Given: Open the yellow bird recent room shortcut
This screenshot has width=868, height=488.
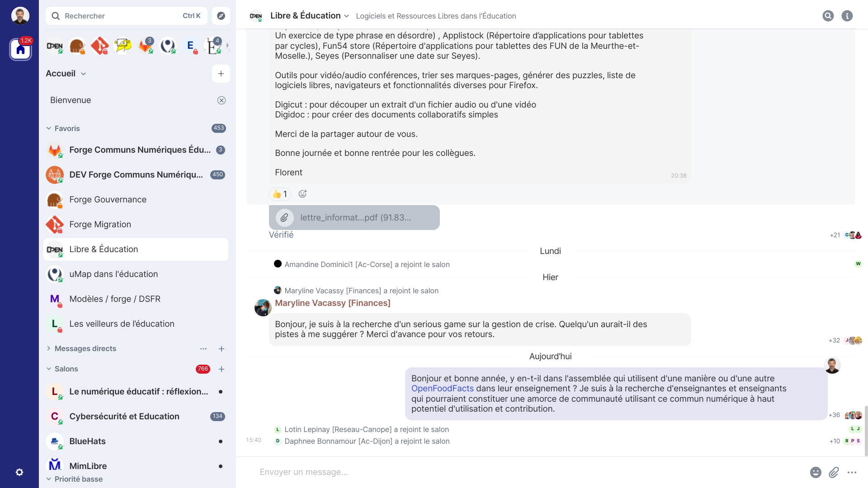Looking at the screenshot, I should (123, 46).
